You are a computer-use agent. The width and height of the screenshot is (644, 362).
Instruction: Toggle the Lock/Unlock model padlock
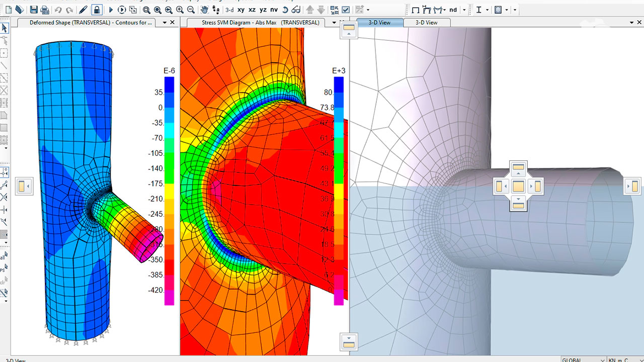(97, 10)
